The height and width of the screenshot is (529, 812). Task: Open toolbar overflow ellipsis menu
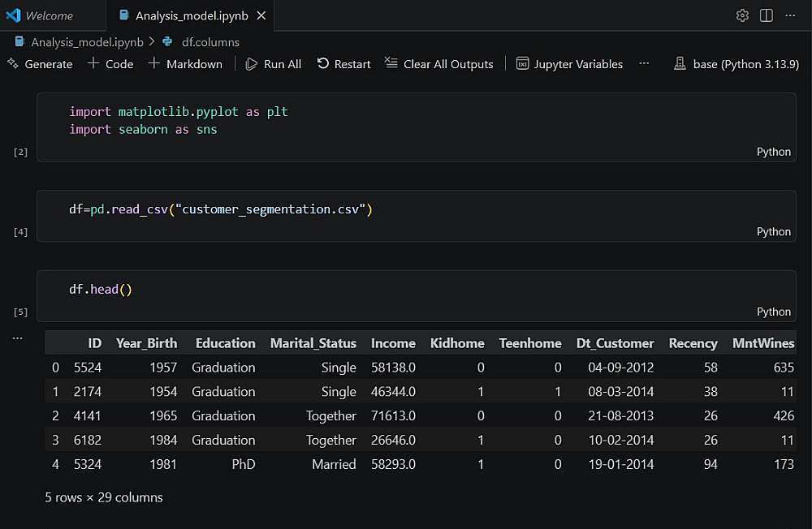tap(644, 63)
